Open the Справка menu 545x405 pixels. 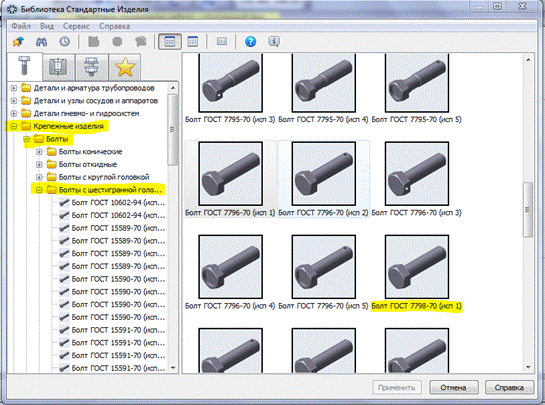coord(114,26)
